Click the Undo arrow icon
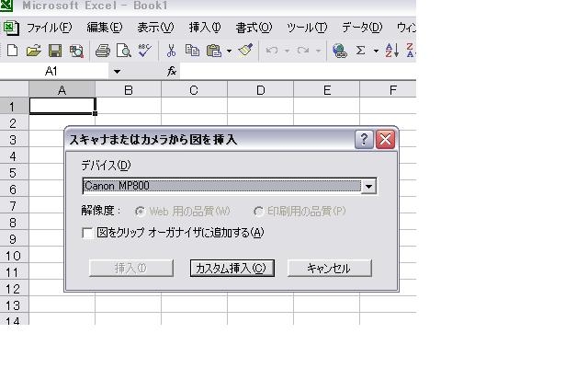The height and width of the screenshot is (368, 588). pos(272,51)
